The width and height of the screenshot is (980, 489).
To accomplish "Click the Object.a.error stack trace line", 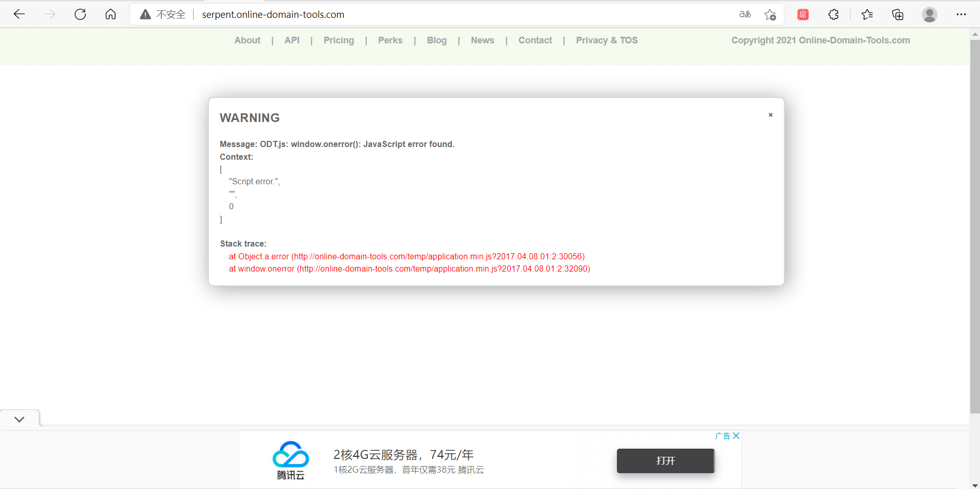I will (407, 256).
